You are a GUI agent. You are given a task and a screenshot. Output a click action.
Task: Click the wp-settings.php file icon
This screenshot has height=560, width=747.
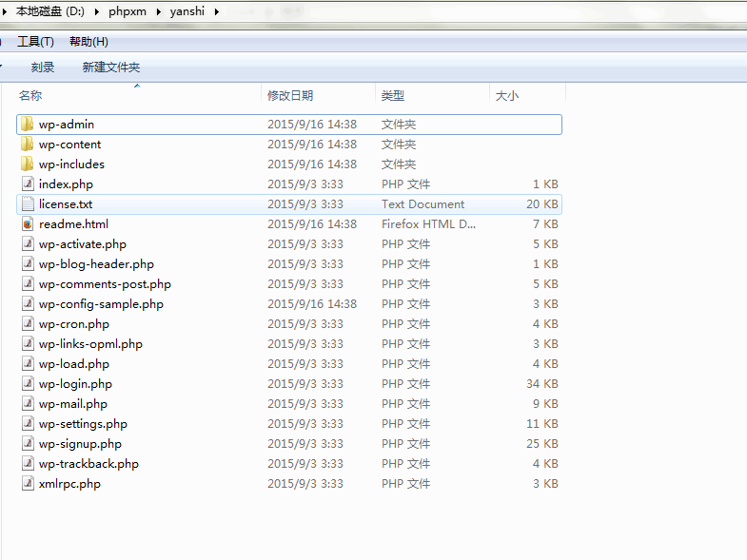(28, 424)
